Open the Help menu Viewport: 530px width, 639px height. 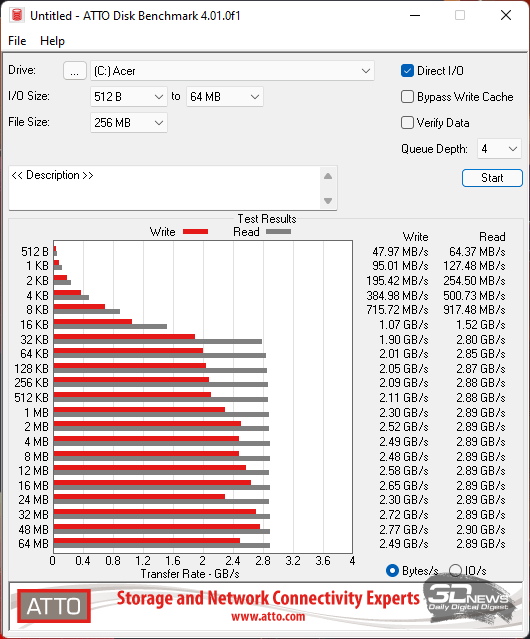pos(52,41)
